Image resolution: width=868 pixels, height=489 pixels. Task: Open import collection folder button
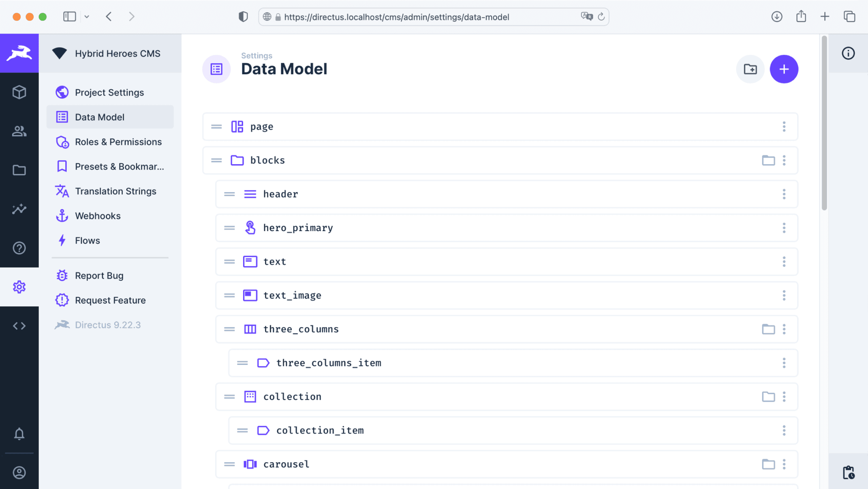point(750,69)
